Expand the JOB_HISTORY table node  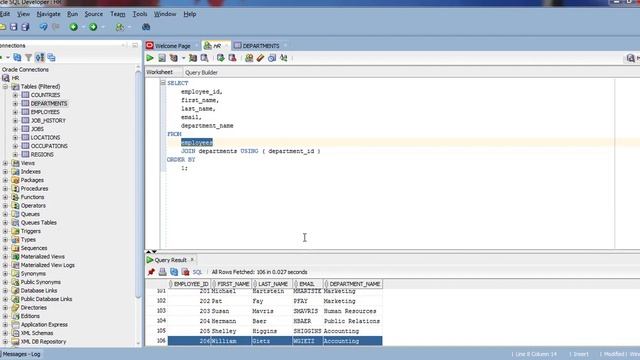[15, 120]
